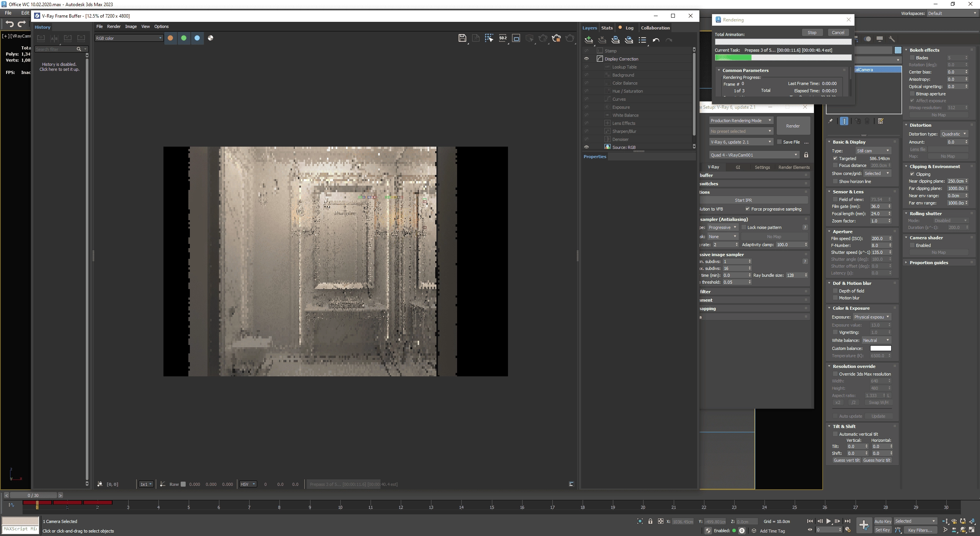
Task: Click the Guess vert tilt button
Action: point(846,460)
